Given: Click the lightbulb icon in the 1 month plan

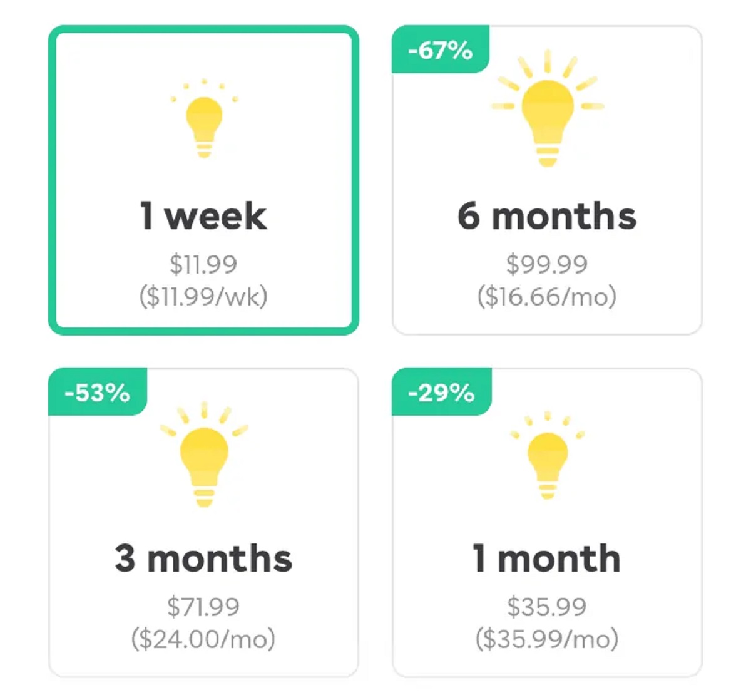Looking at the screenshot, I should point(548,461).
